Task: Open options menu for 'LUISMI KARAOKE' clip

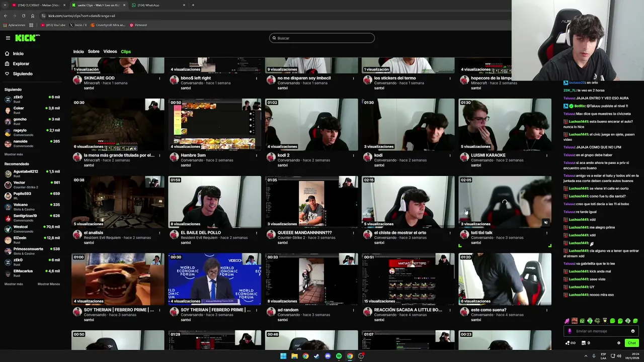Action: tap(546, 155)
